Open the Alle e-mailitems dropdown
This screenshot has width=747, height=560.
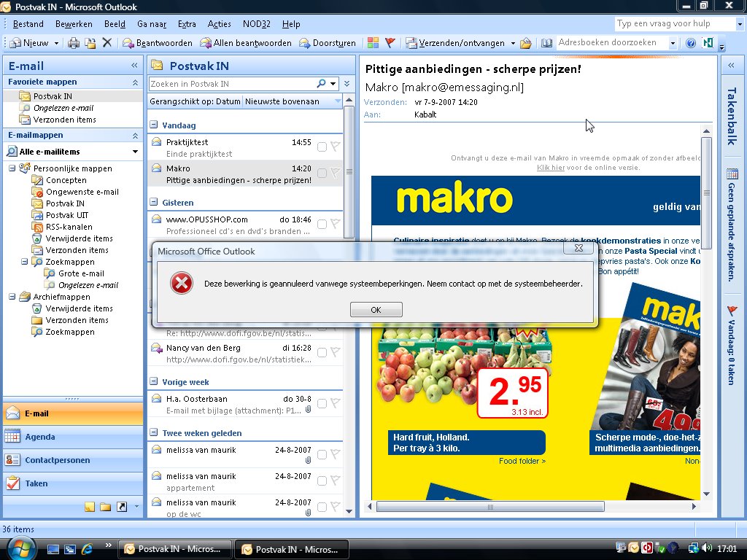[x=135, y=152]
